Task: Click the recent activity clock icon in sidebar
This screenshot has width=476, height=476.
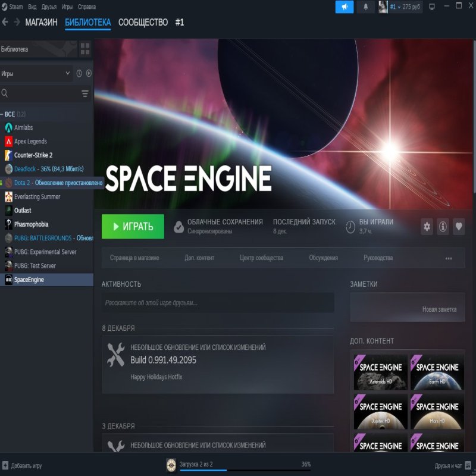Action: pos(79,73)
